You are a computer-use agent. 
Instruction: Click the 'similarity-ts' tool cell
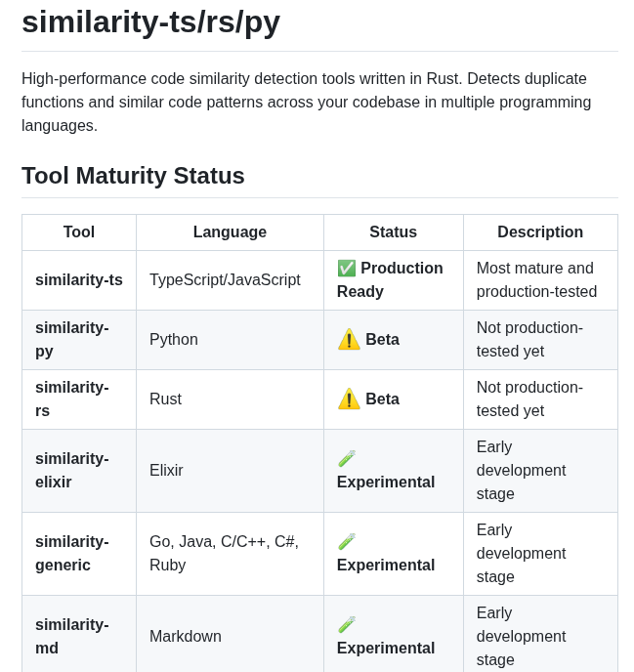(79, 280)
